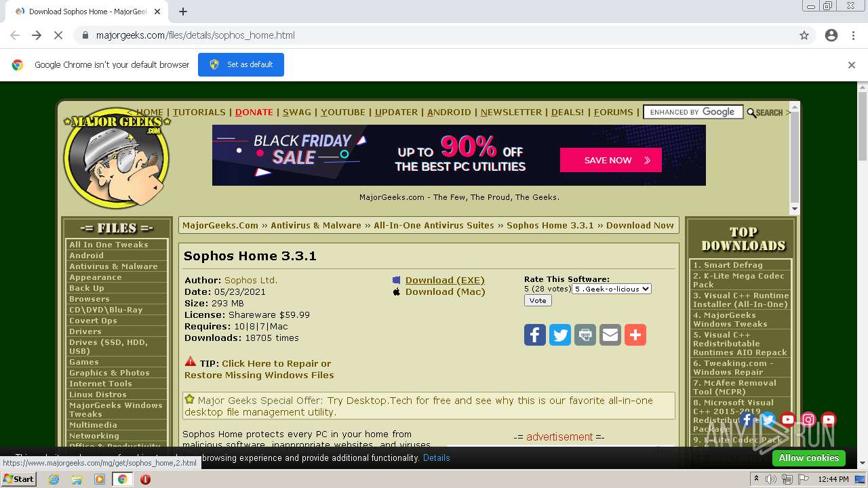
Task: Open the rating dropdown Geek-o-licious
Action: (612, 289)
